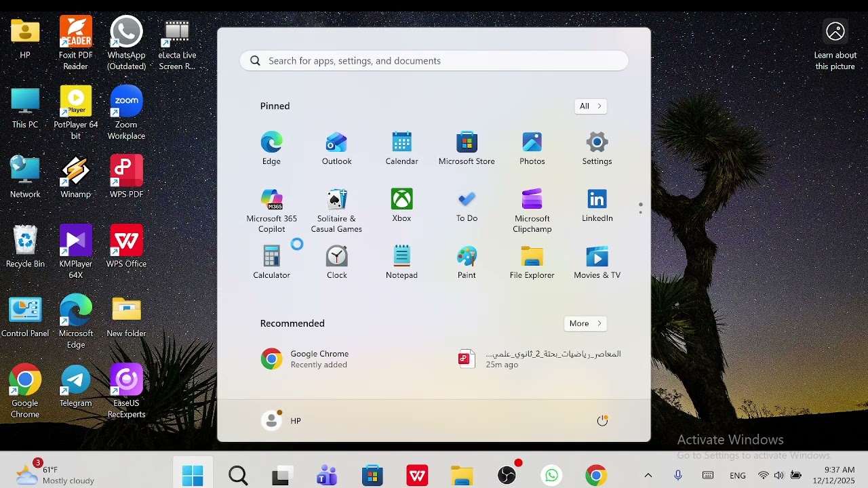Go to the next pinned apps page

point(641,213)
